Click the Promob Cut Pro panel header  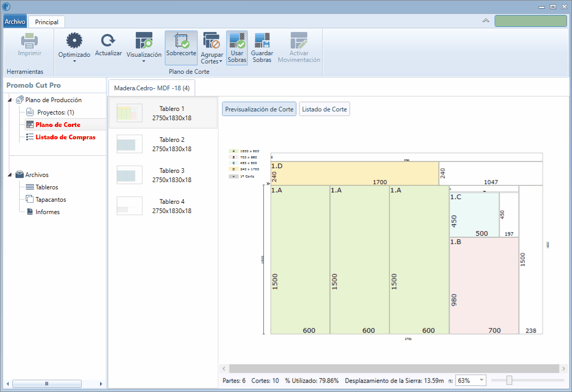tap(34, 85)
